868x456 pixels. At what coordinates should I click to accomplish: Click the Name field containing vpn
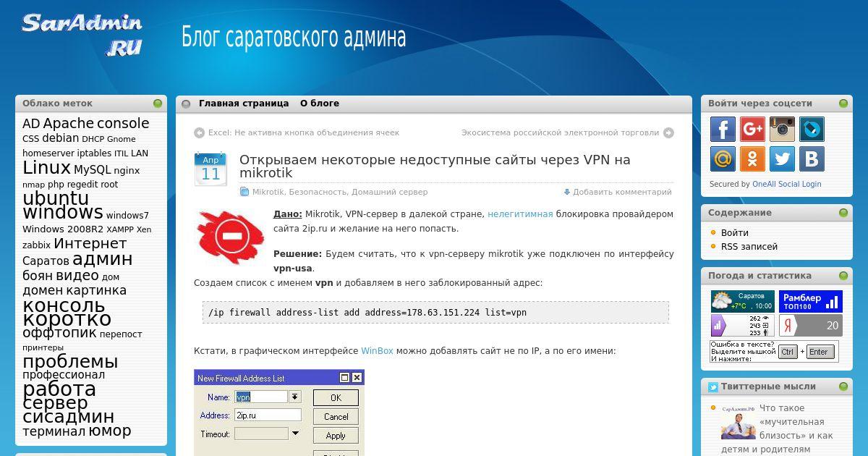pyautogui.click(x=261, y=397)
